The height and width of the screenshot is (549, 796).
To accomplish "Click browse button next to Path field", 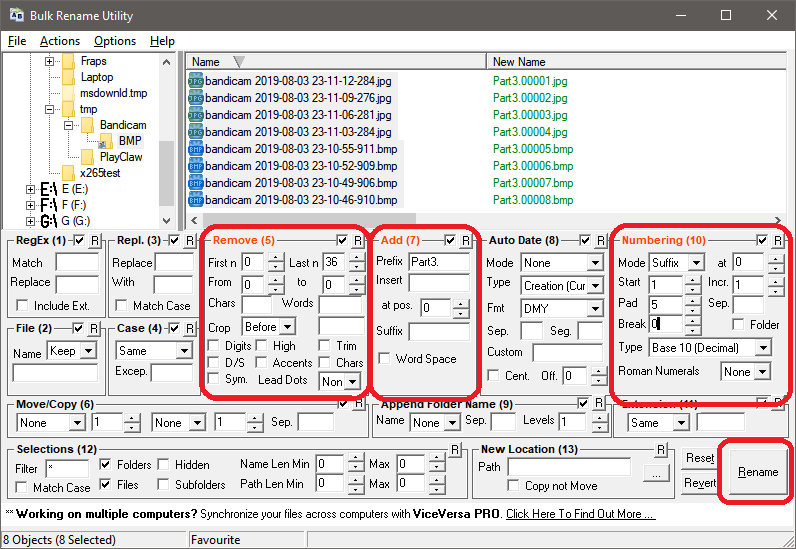I will click(x=654, y=473).
